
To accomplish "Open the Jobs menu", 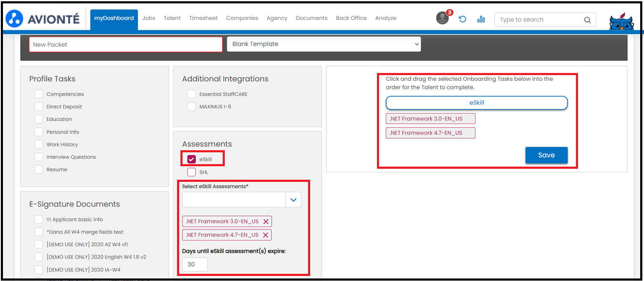I will (149, 18).
